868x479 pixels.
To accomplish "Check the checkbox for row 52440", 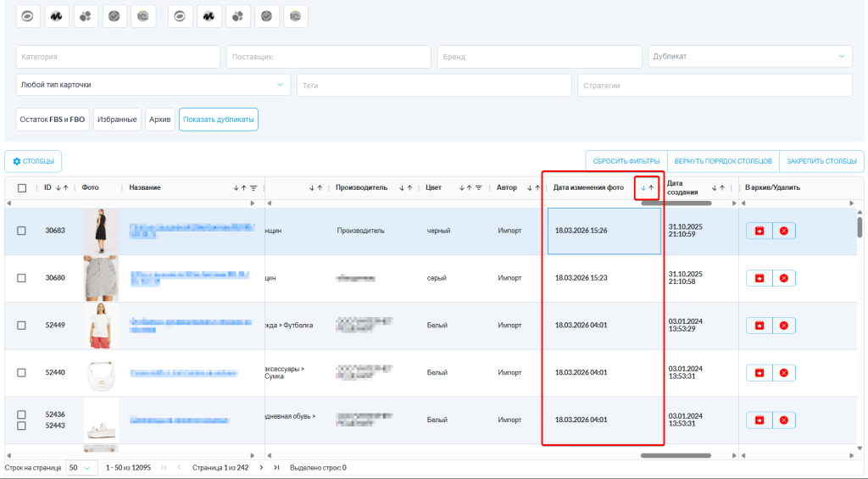I will [22, 372].
